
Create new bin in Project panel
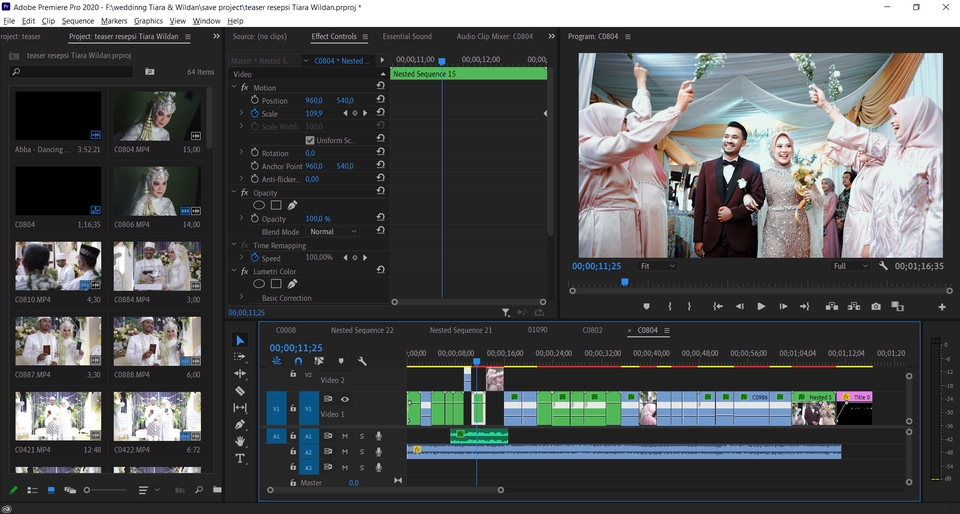pyautogui.click(x=217, y=490)
